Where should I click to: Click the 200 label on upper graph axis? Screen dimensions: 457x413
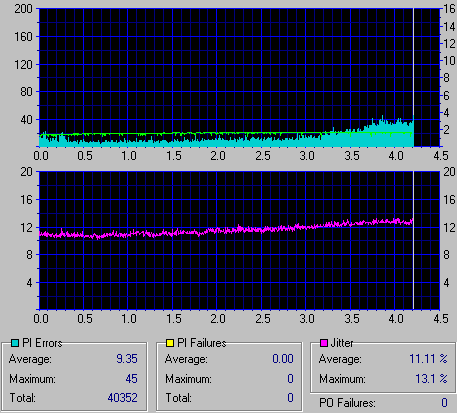tap(23, 9)
